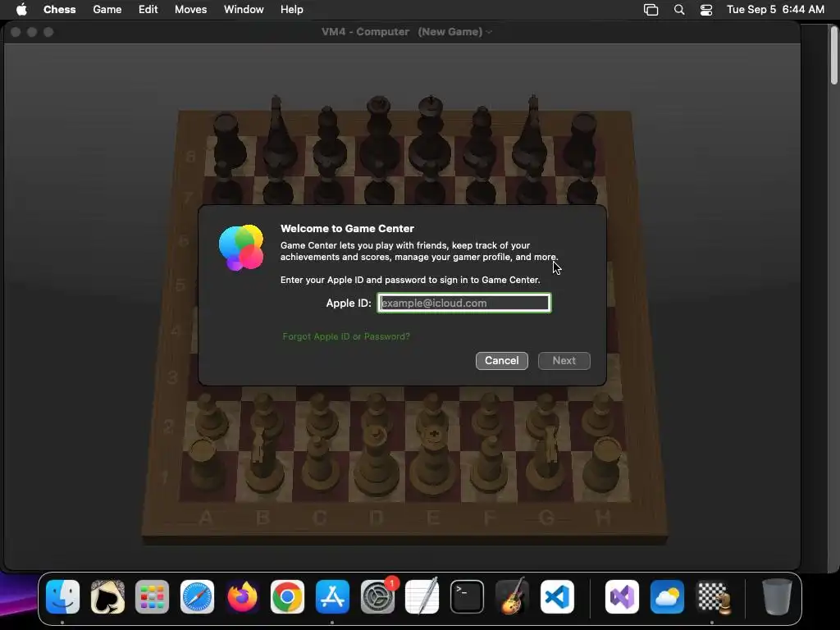The height and width of the screenshot is (630, 840).
Task: Open the Edit menu
Action: coord(148,10)
